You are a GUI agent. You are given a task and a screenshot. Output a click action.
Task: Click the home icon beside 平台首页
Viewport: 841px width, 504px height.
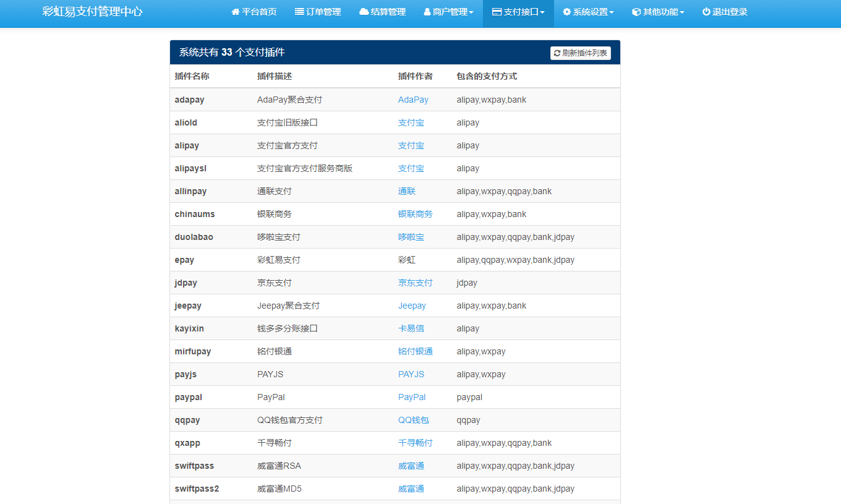pyautogui.click(x=235, y=12)
